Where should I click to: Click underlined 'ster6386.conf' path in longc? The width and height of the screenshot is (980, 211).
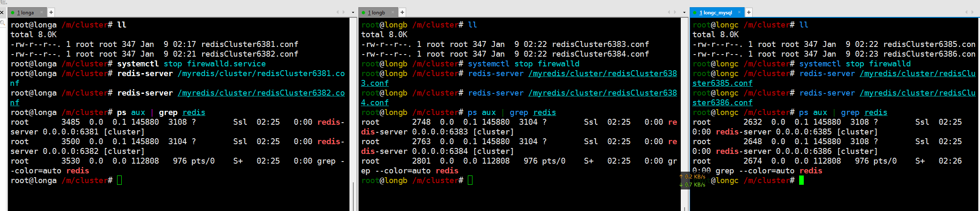pos(722,103)
